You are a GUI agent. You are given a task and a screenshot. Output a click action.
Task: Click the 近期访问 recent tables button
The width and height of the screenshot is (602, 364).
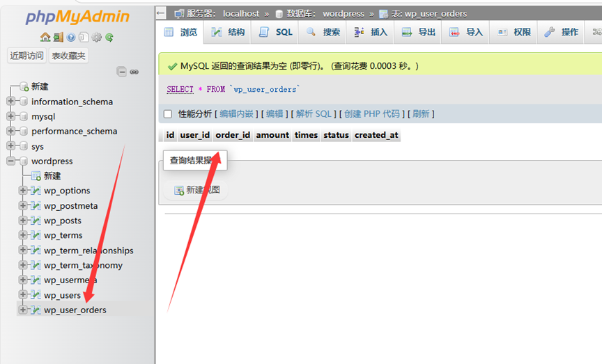tap(26, 56)
